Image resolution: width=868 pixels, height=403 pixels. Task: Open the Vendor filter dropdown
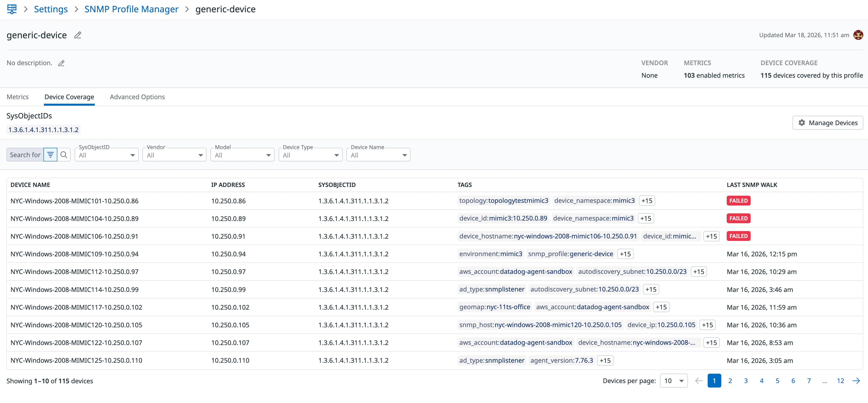tap(174, 155)
